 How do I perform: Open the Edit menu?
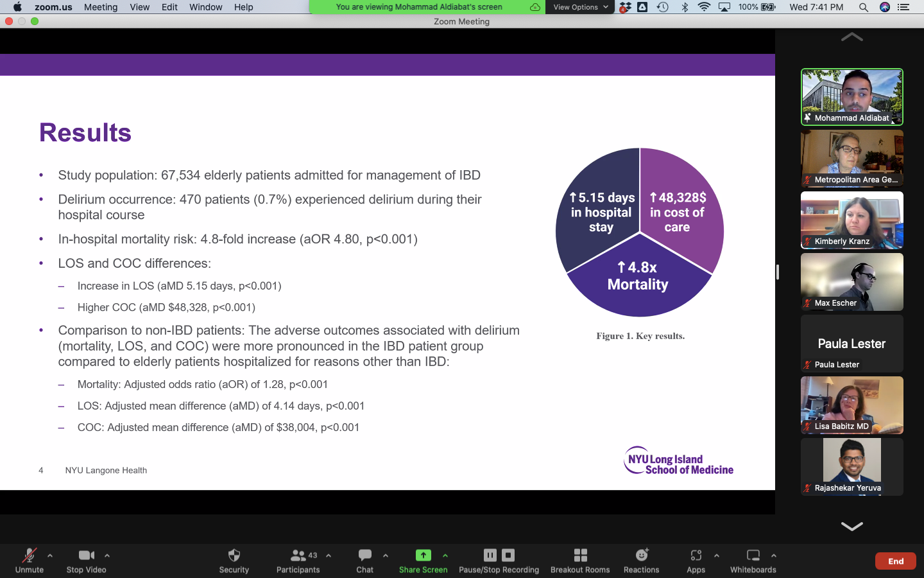point(169,7)
